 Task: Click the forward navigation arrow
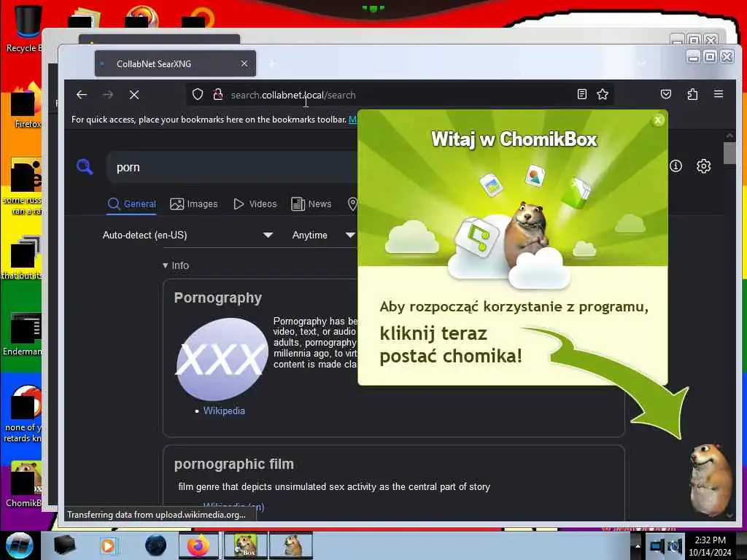108,95
